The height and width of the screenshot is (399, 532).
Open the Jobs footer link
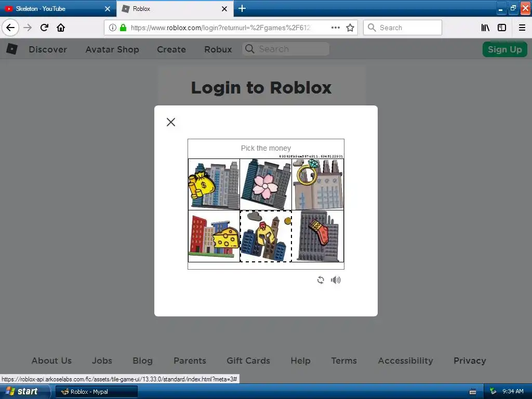(x=102, y=361)
